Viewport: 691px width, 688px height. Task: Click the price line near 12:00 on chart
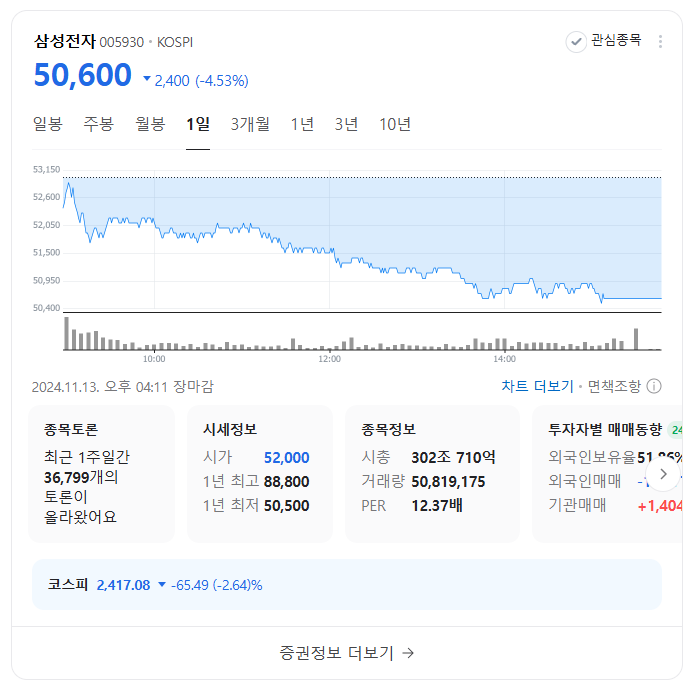(330, 251)
